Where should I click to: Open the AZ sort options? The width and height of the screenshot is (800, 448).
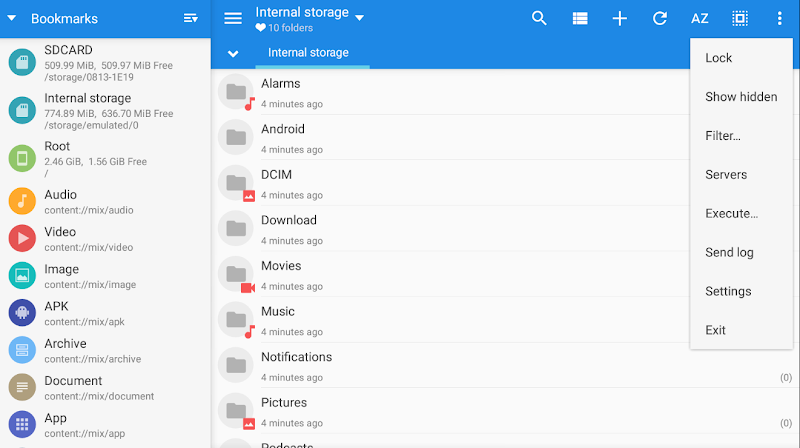click(x=700, y=19)
